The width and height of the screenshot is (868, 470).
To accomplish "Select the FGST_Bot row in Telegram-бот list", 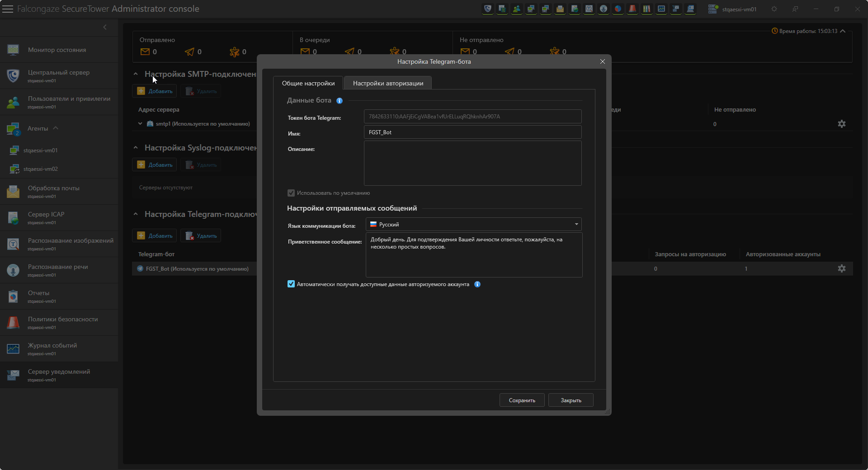I will [x=194, y=268].
